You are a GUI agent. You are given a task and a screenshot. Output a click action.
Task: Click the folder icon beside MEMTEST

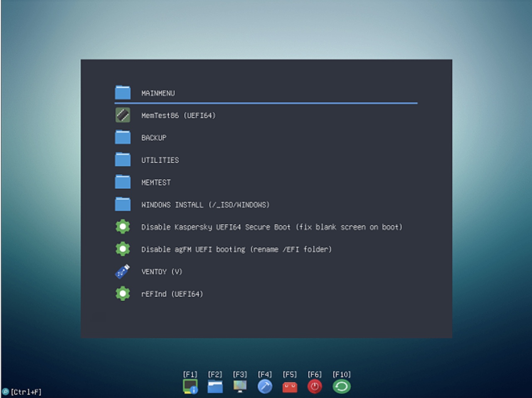pyautogui.click(x=123, y=182)
